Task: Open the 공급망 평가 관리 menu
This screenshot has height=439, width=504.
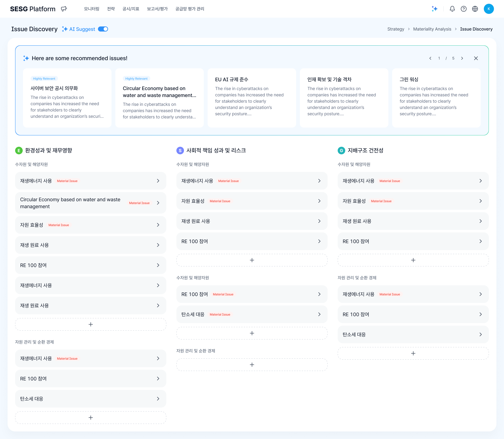Action: pyautogui.click(x=190, y=9)
